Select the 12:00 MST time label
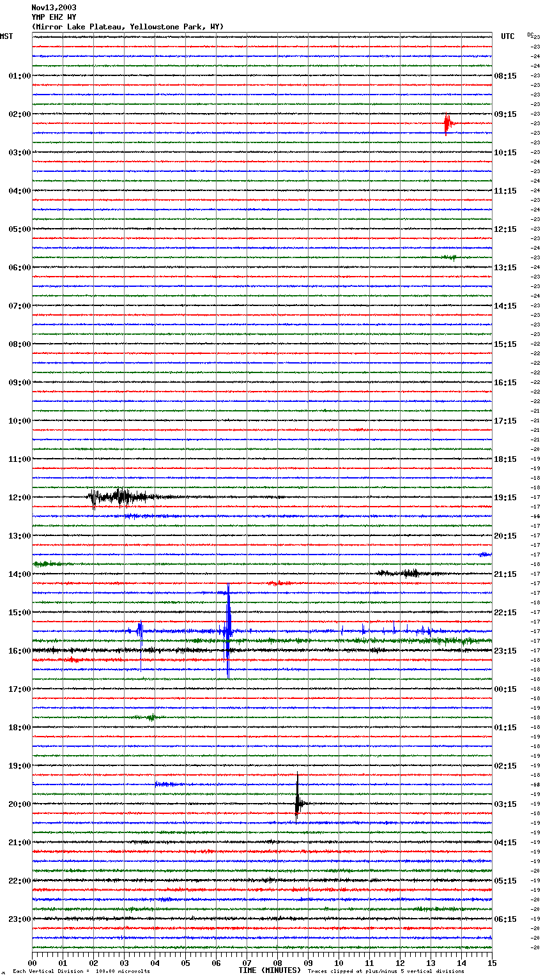 (20, 498)
